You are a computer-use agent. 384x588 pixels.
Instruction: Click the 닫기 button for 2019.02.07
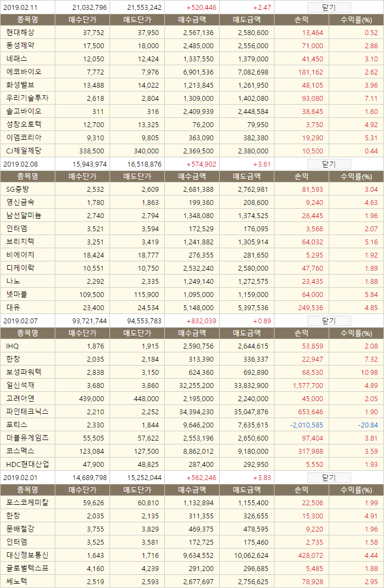(x=329, y=321)
